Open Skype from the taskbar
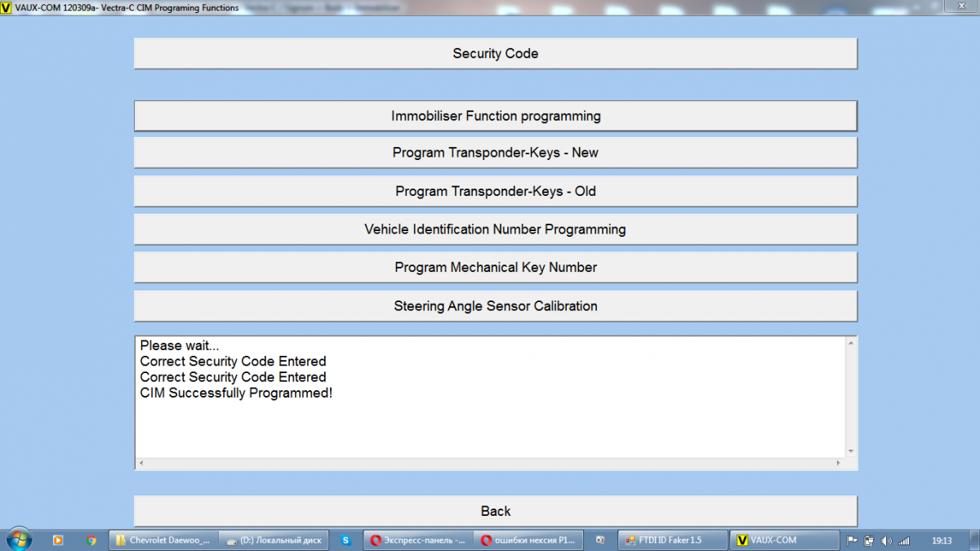This screenshot has height=551, width=980. click(345, 540)
